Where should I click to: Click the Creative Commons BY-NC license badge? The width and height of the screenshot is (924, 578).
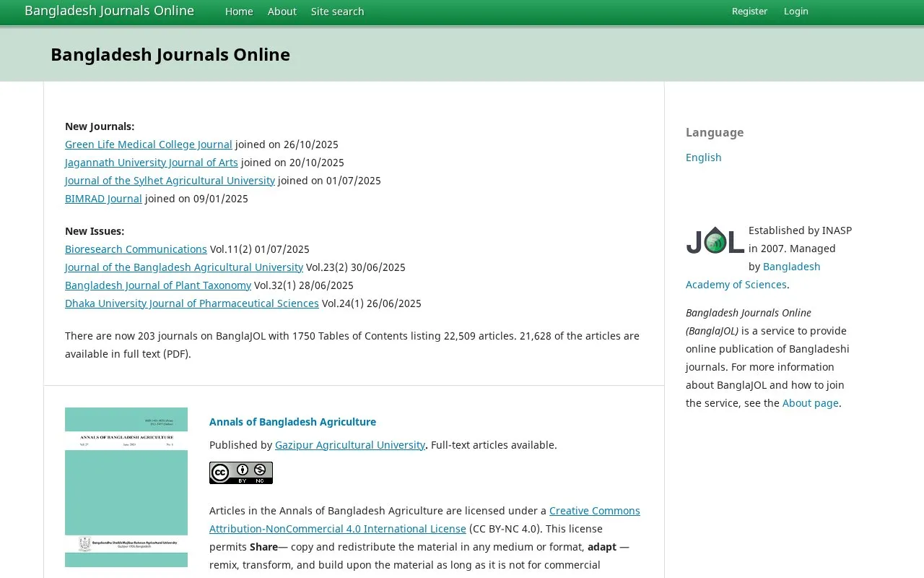coord(241,473)
